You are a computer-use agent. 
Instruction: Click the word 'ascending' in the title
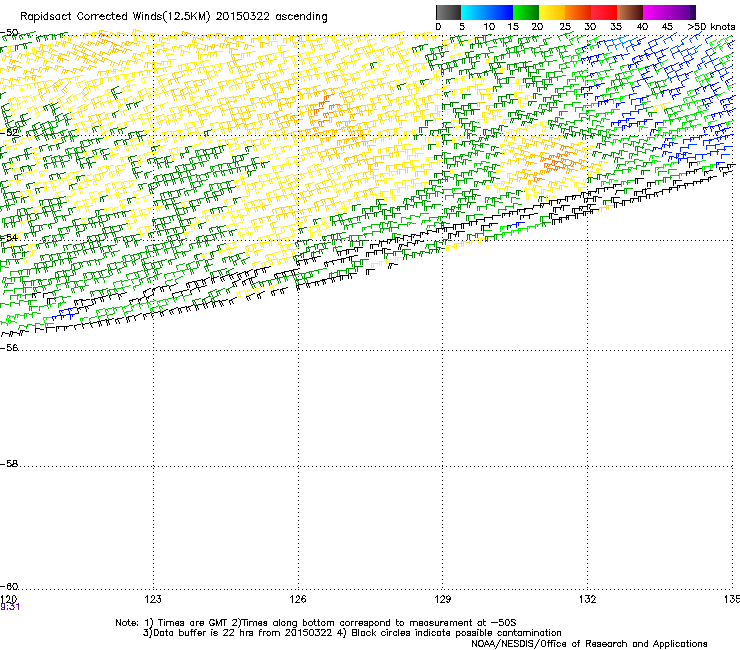point(301,17)
